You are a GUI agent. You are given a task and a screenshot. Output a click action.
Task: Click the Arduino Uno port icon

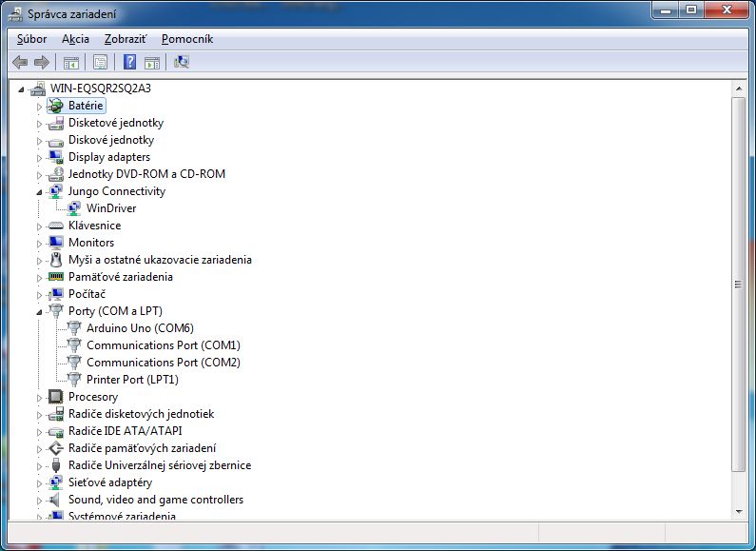74,328
